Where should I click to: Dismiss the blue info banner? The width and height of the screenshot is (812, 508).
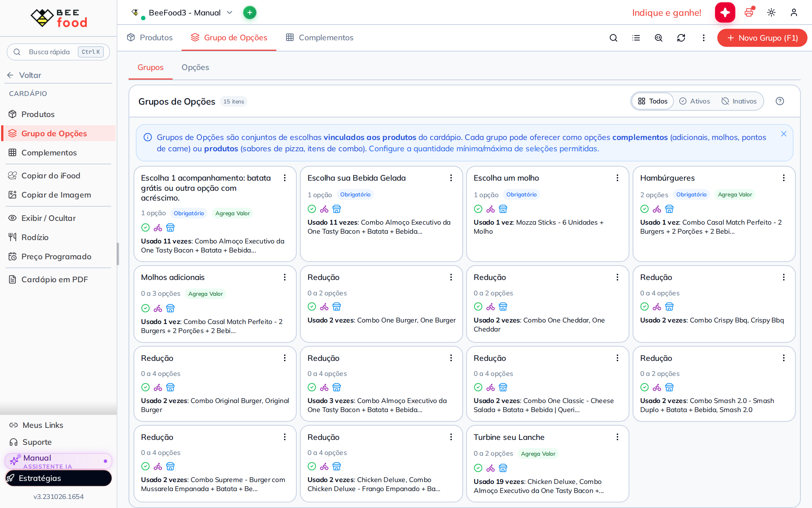pos(784,134)
